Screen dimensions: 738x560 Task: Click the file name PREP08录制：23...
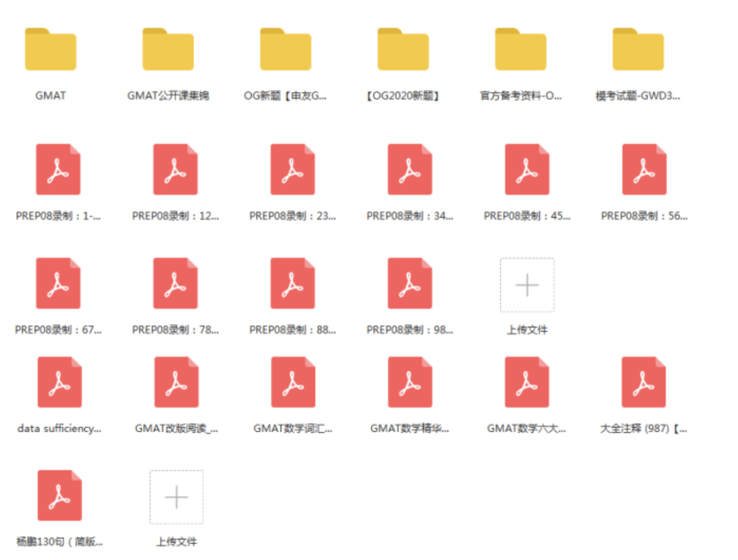click(x=293, y=216)
